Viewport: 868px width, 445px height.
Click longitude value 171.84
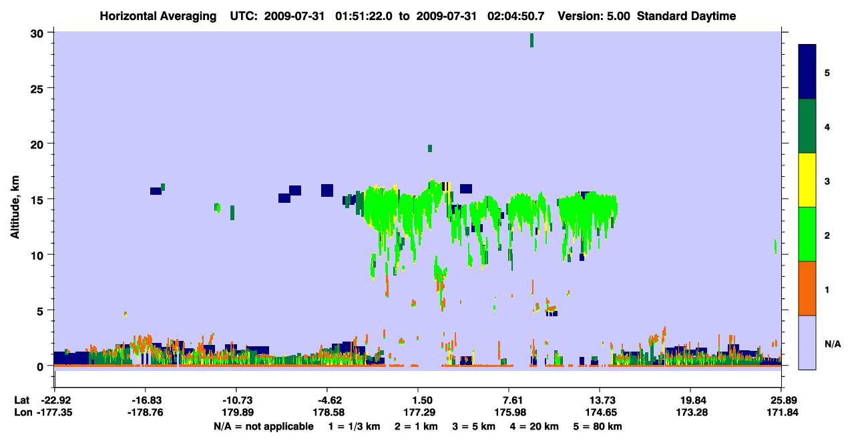tap(781, 412)
